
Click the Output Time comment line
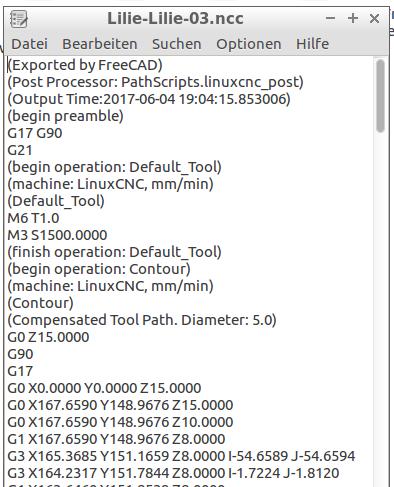pyautogui.click(x=149, y=99)
